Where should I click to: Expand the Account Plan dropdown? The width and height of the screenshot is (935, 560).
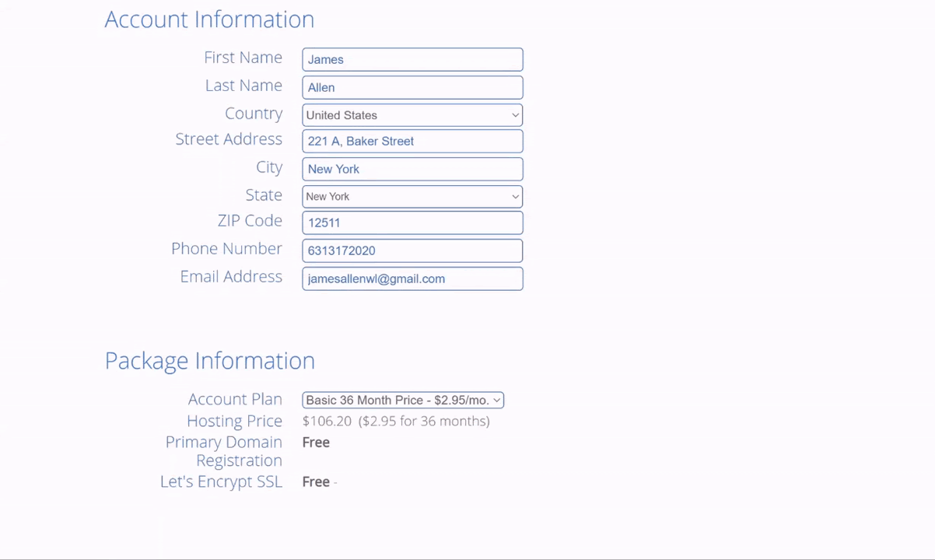[x=403, y=400]
